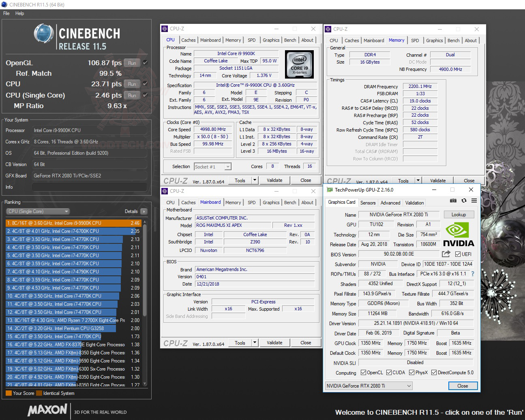
Task: Open the GPU-Z hamburger menu
Action: (474, 201)
